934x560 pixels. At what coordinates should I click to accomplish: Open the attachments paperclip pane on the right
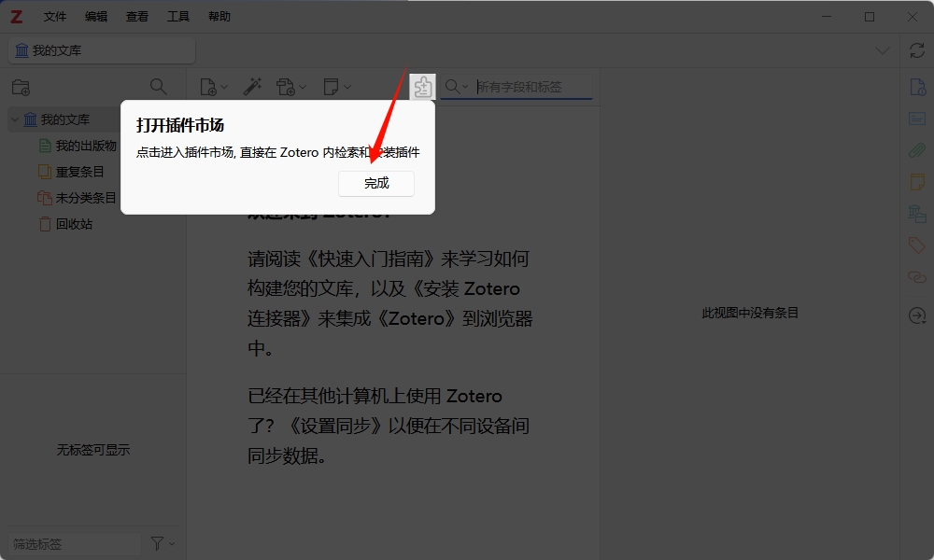pyautogui.click(x=917, y=150)
